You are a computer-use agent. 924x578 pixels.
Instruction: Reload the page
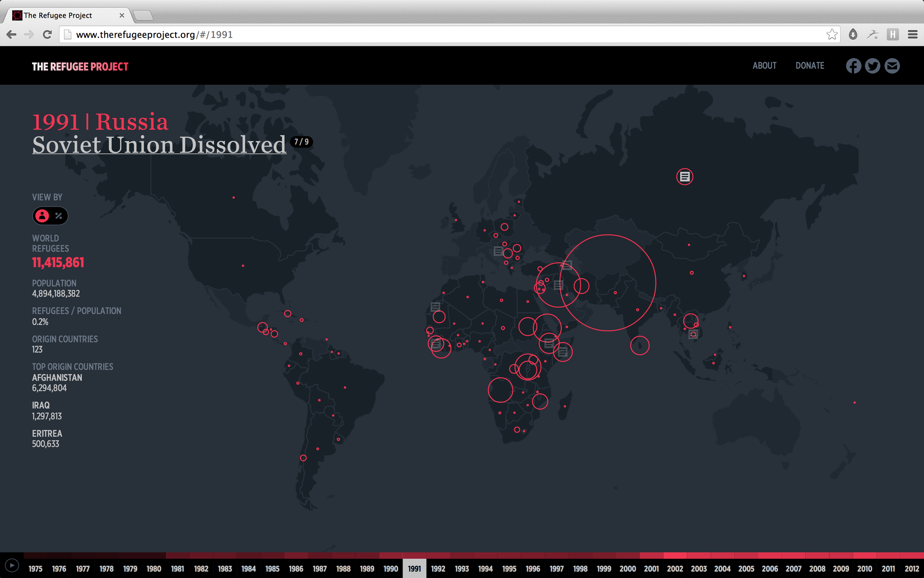pyautogui.click(x=47, y=35)
